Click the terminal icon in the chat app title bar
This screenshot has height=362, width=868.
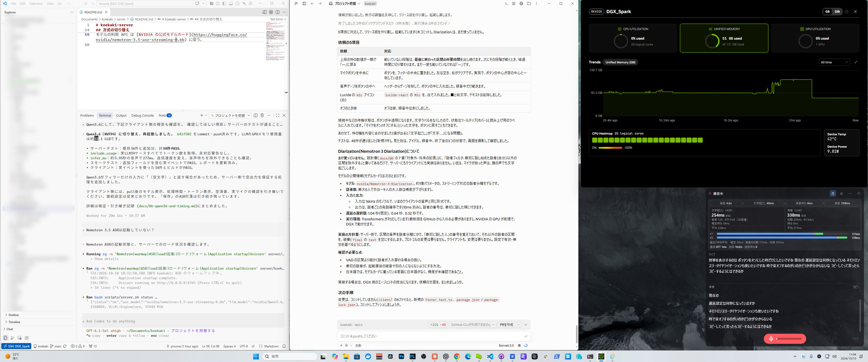[506, 4]
